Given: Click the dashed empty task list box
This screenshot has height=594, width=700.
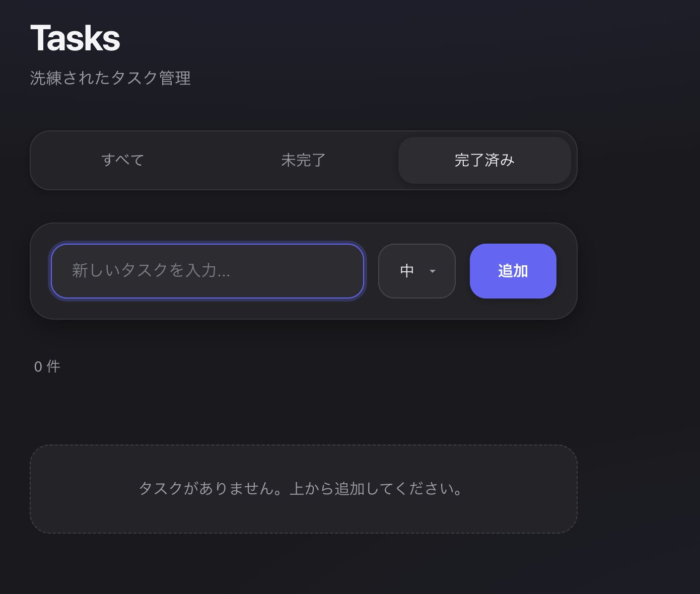Looking at the screenshot, I should click(x=304, y=489).
